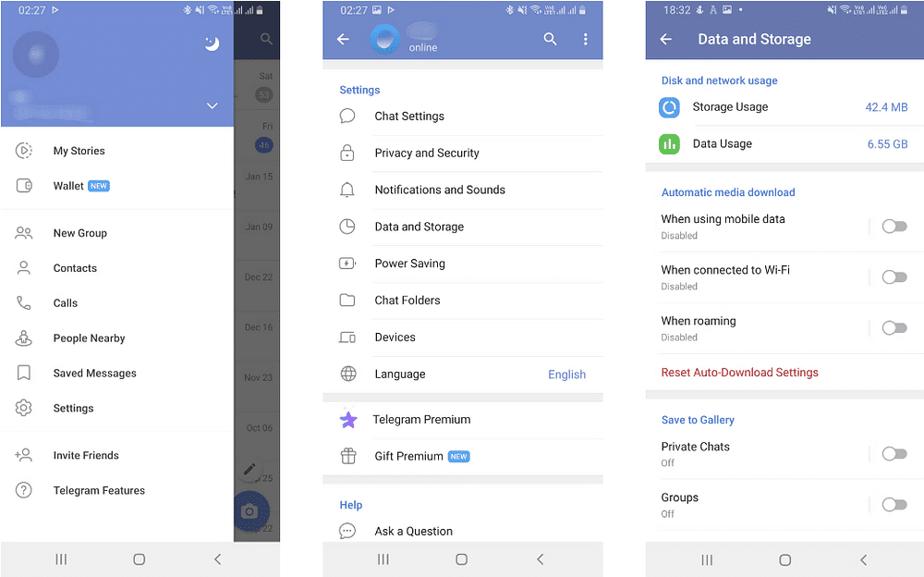
Task: Tap the Notifications bell icon
Action: pos(347,190)
